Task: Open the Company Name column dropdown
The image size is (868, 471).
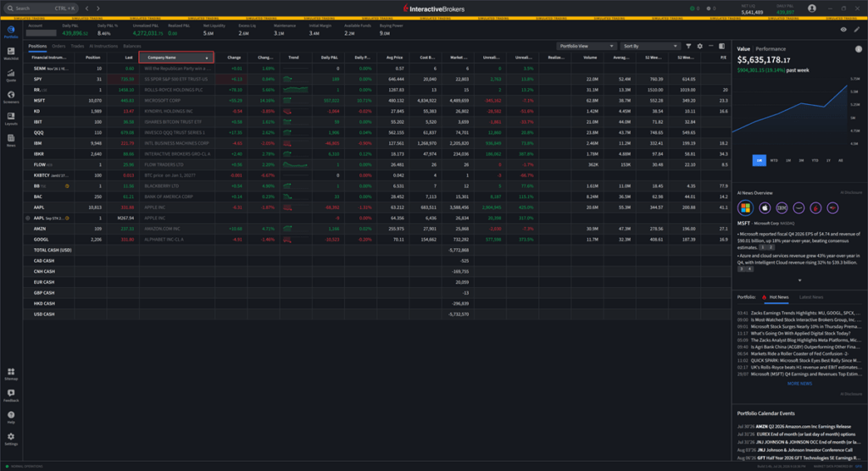Action: [207, 58]
